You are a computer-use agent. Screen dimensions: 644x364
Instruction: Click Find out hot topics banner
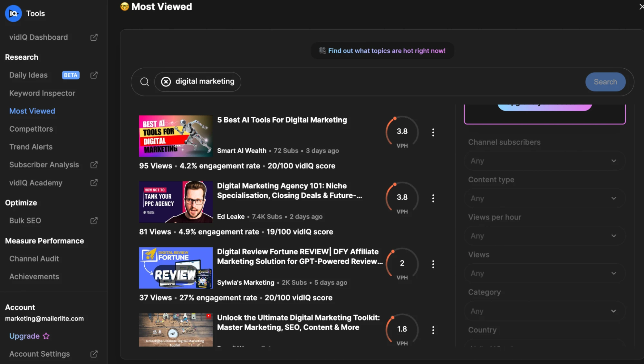(x=382, y=50)
